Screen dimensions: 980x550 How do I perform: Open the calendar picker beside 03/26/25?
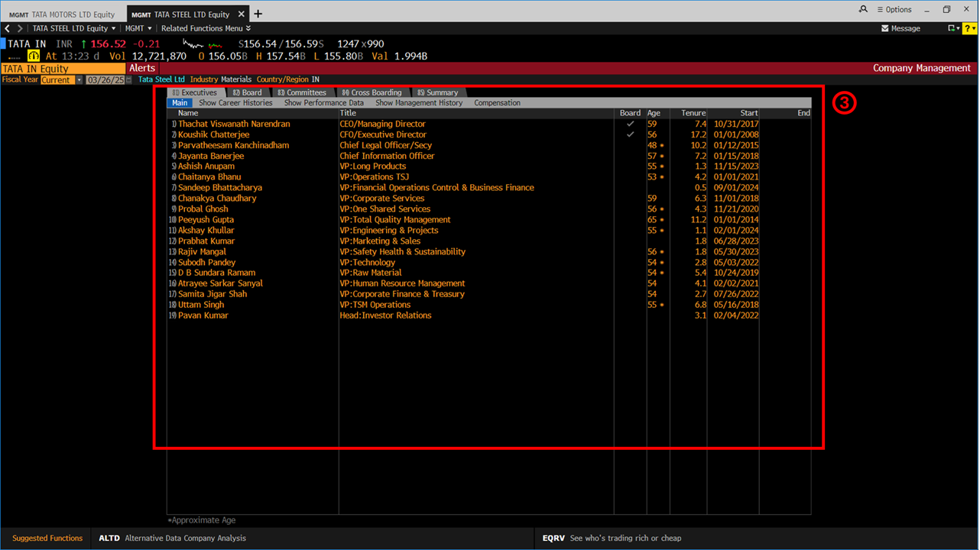(x=128, y=79)
